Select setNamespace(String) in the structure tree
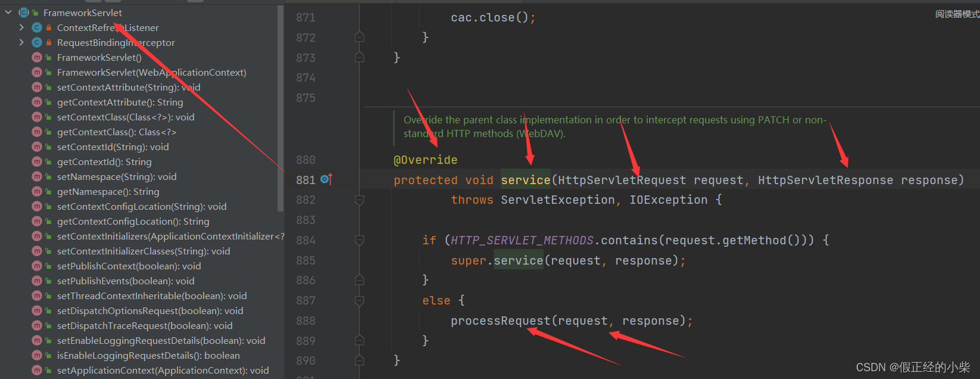 tap(117, 176)
